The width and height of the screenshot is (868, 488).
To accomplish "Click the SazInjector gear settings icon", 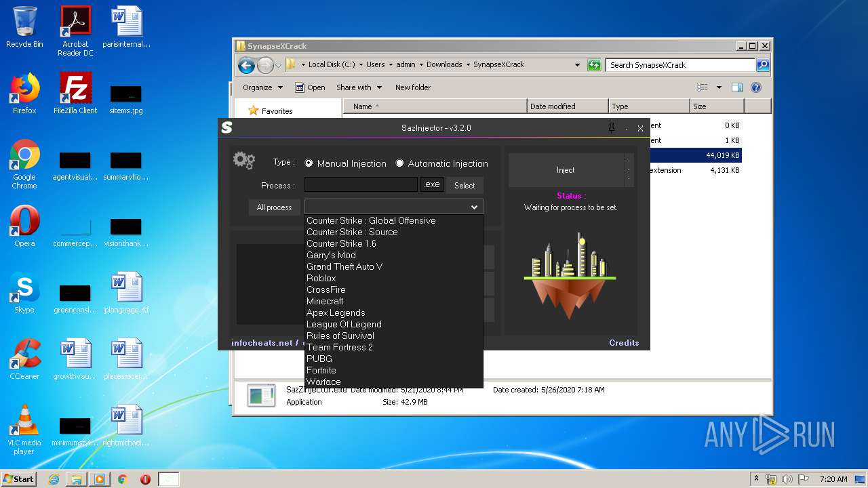I will 243,161.
